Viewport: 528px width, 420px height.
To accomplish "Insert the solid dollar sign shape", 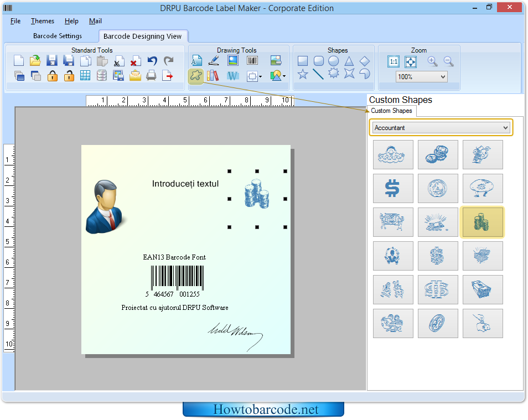I will (393, 188).
